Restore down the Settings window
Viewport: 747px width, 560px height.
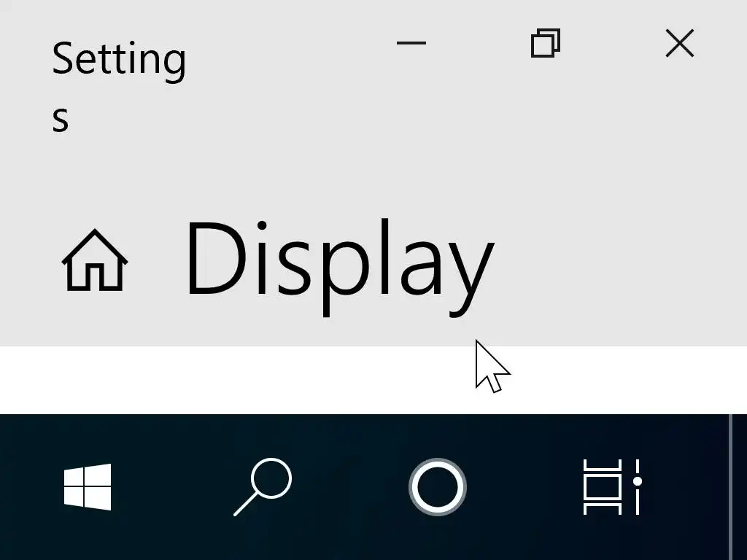coord(546,43)
